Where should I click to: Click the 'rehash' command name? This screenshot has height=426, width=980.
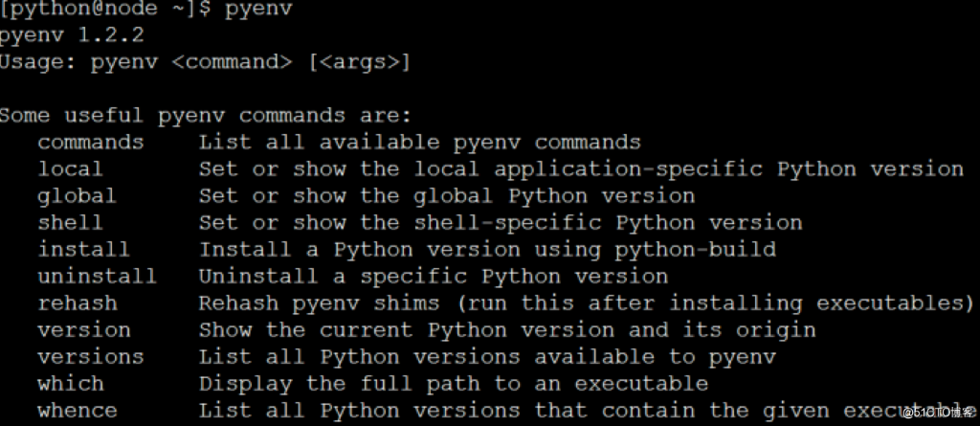77,303
